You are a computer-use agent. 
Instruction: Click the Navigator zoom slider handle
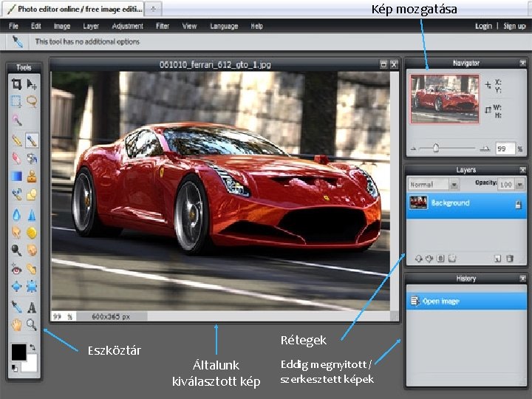(436, 148)
